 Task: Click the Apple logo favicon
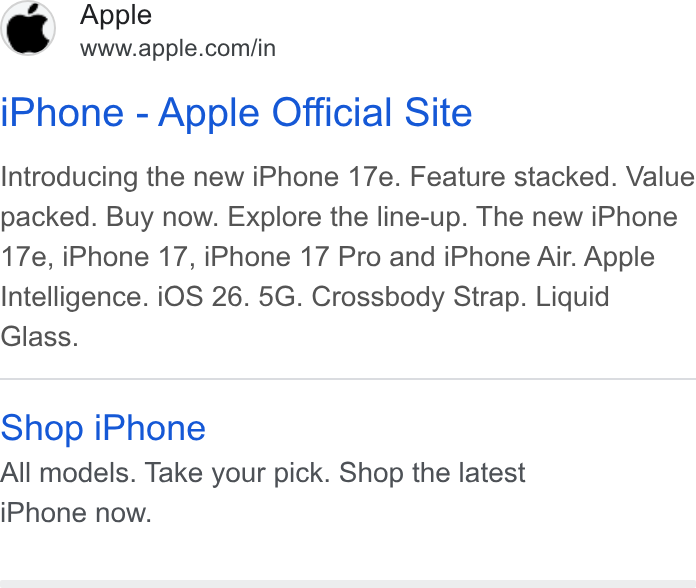(x=28, y=28)
